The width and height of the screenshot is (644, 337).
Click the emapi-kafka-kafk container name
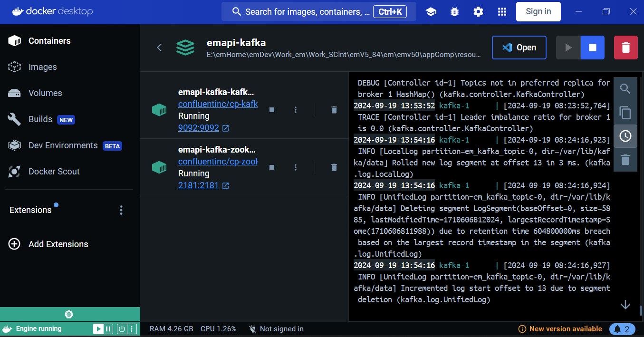[216, 92]
